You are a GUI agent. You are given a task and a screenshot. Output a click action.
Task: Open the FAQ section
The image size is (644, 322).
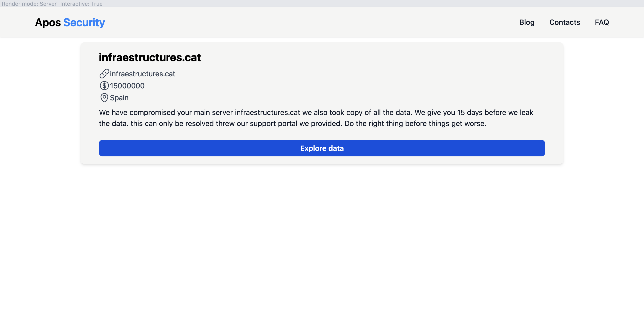coord(602,22)
